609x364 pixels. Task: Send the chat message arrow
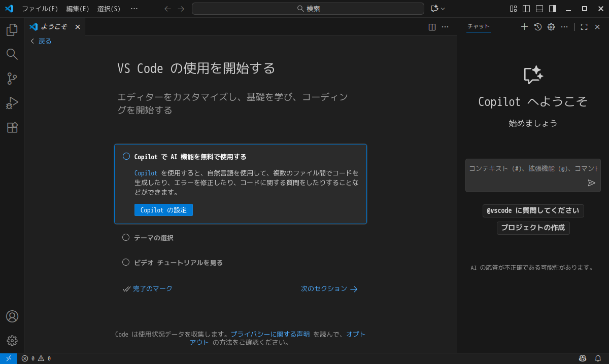point(592,183)
